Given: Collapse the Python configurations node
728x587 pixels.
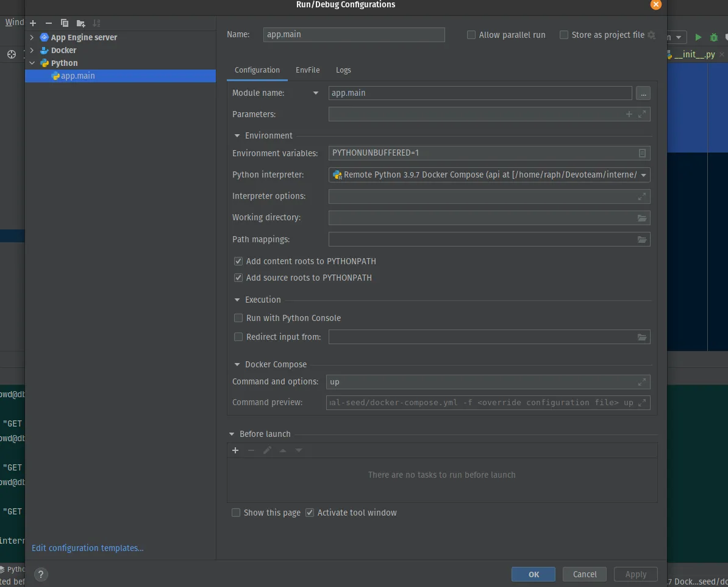Looking at the screenshot, I should 32,63.
